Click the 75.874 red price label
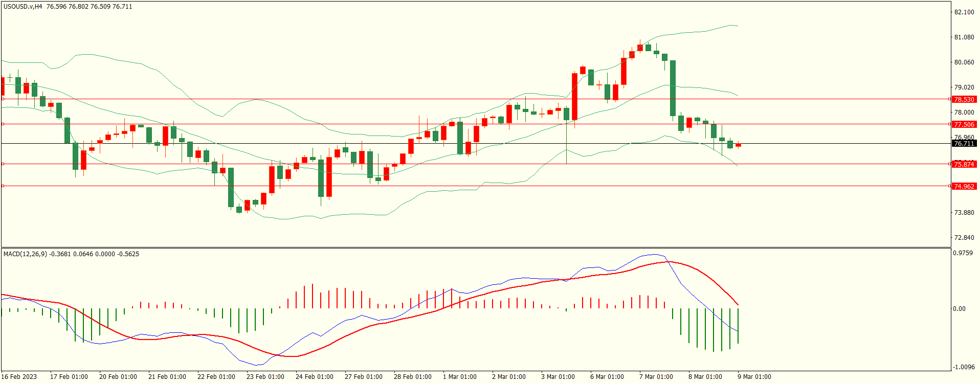The width and height of the screenshot is (980, 383). [x=964, y=165]
